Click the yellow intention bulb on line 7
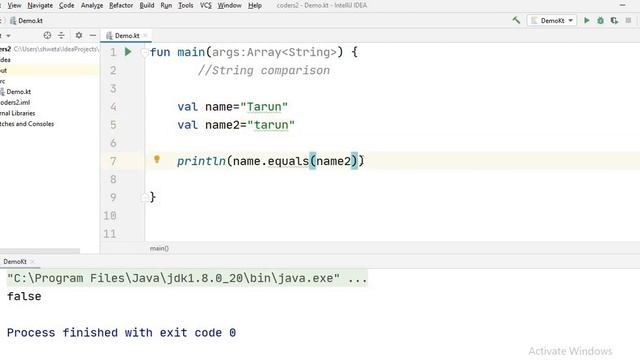The width and height of the screenshot is (640, 360). pyautogui.click(x=157, y=160)
